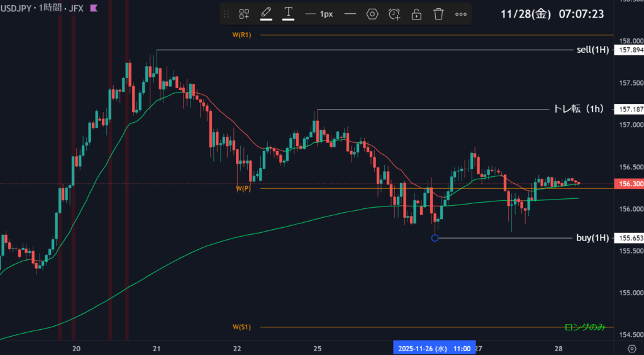Select the sell(1H) line label

tap(592, 50)
